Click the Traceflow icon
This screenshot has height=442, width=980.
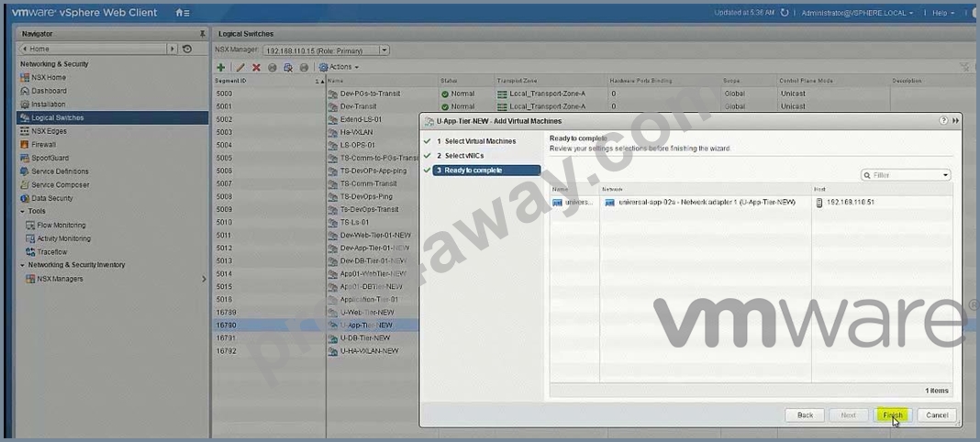pos(30,251)
